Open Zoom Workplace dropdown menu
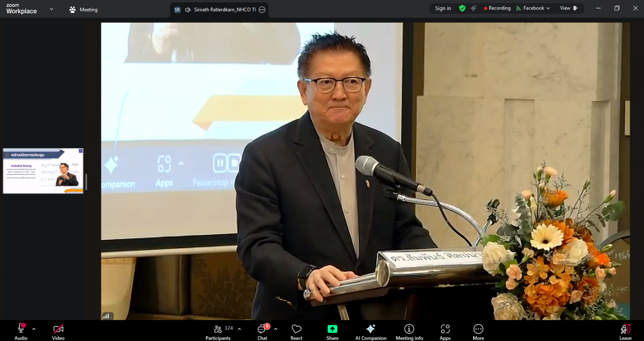644x341 pixels. (52, 9)
